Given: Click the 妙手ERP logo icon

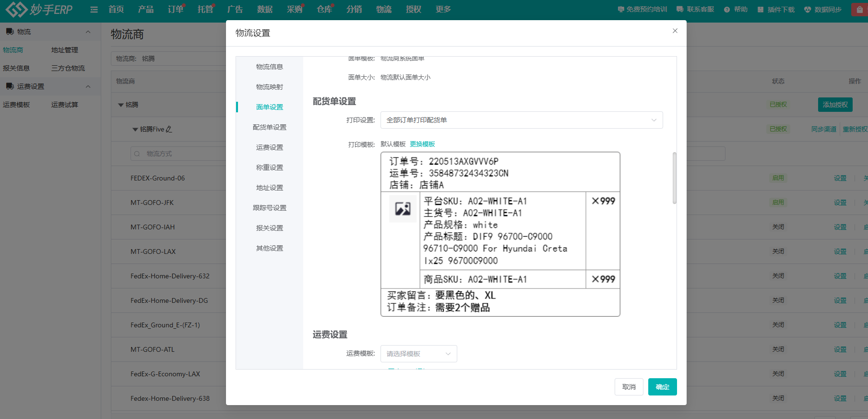Looking at the screenshot, I should [x=16, y=9].
